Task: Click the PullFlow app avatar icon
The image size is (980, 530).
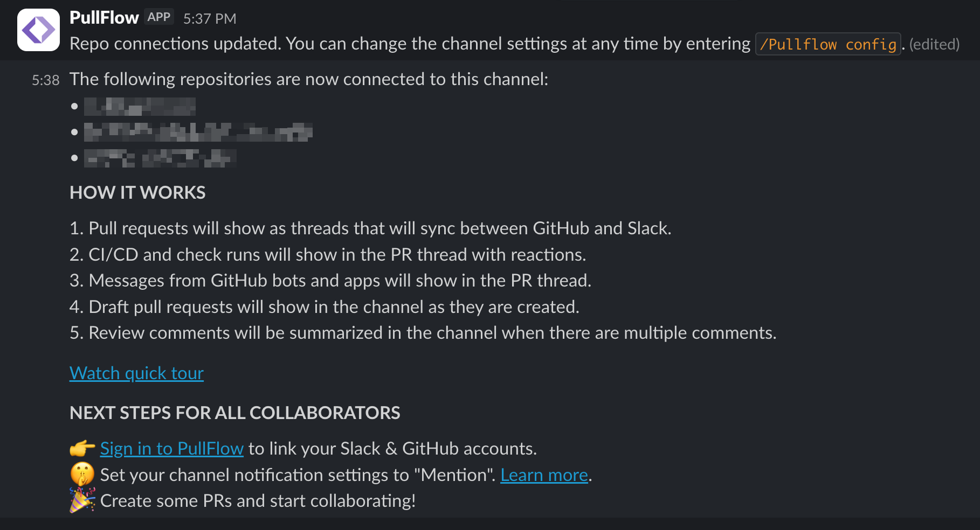Action: pyautogui.click(x=38, y=30)
